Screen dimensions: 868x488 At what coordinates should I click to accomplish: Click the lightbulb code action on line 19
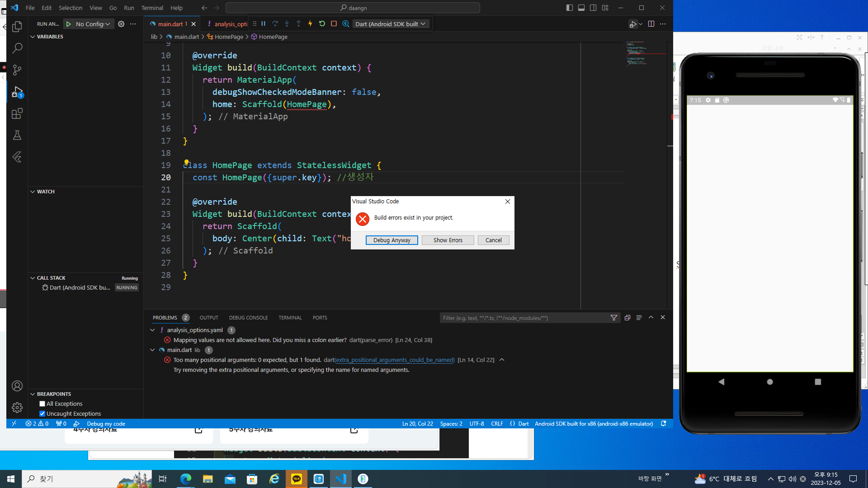[186, 162]
